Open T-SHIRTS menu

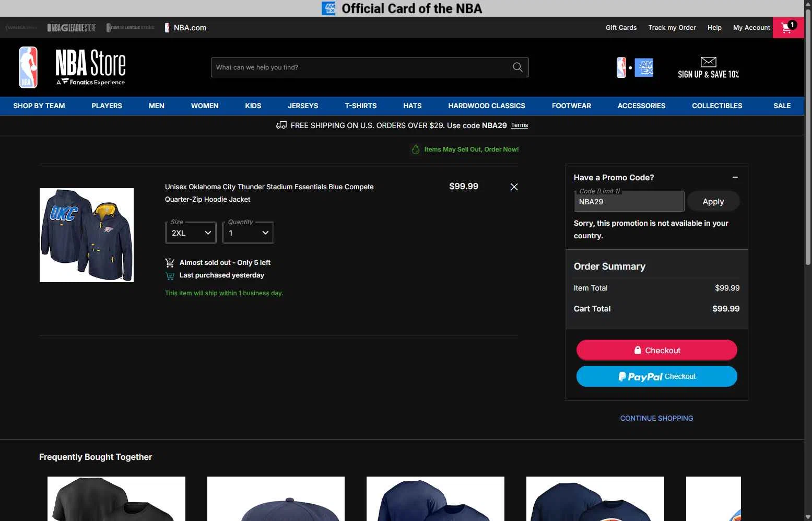(361, 106)
